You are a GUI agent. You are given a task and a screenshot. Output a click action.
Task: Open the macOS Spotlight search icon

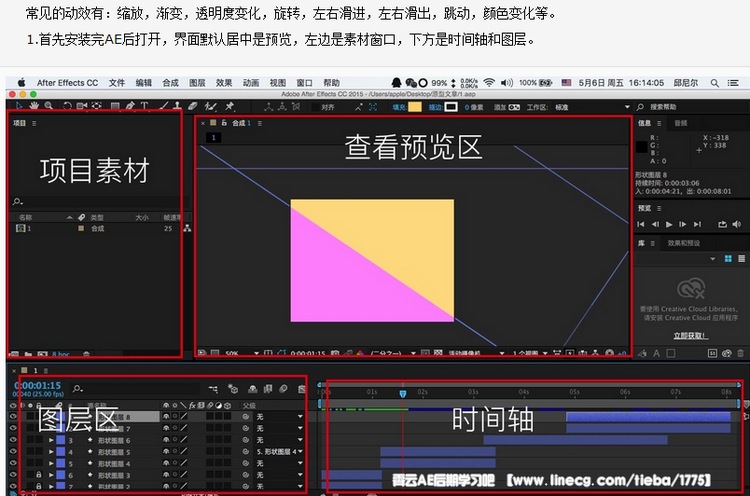[715, 83]
